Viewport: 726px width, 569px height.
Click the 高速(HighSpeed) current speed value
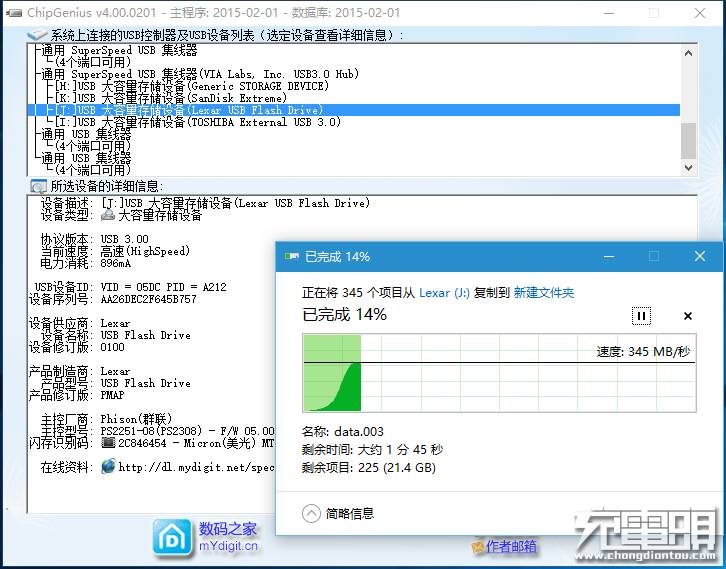[145, 251]
